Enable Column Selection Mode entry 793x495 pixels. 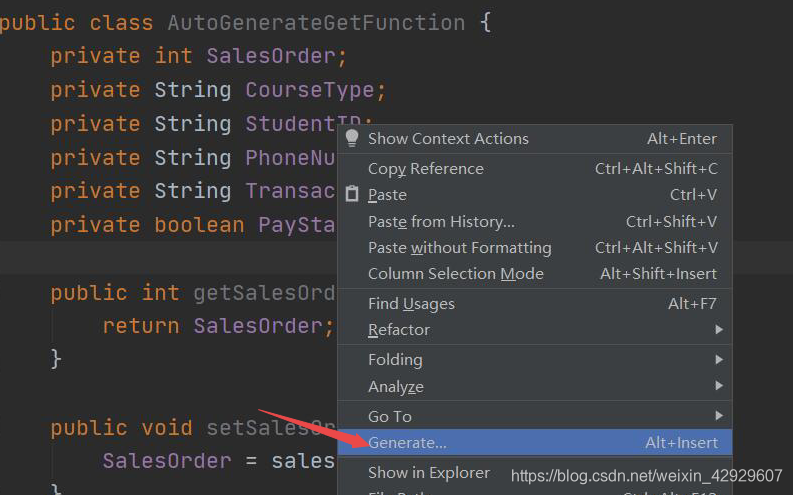pos(535,274)
